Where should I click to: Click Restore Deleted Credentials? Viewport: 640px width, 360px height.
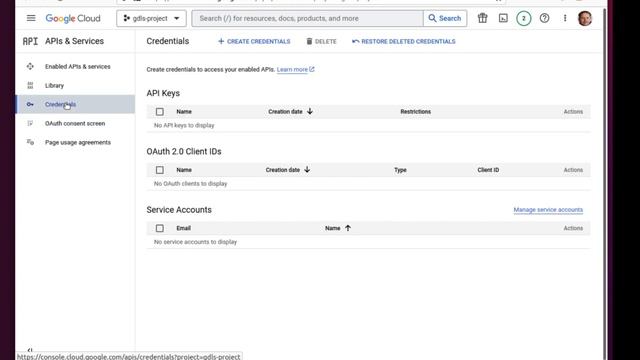point(404,42)
